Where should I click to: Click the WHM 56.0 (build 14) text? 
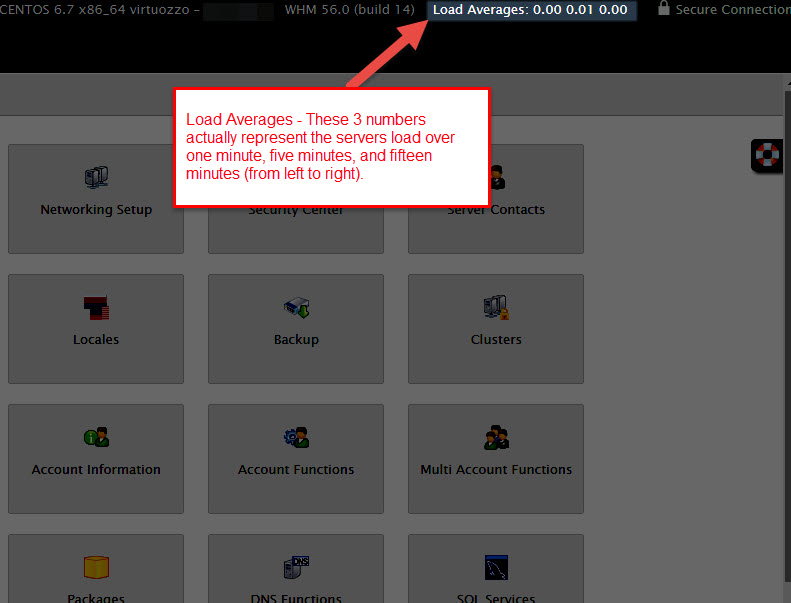[350, 10]
